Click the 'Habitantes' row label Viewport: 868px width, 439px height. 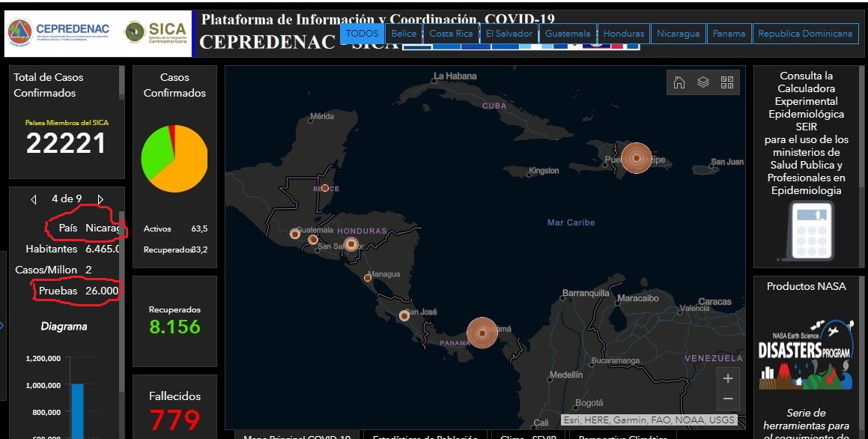pos(52,249)
